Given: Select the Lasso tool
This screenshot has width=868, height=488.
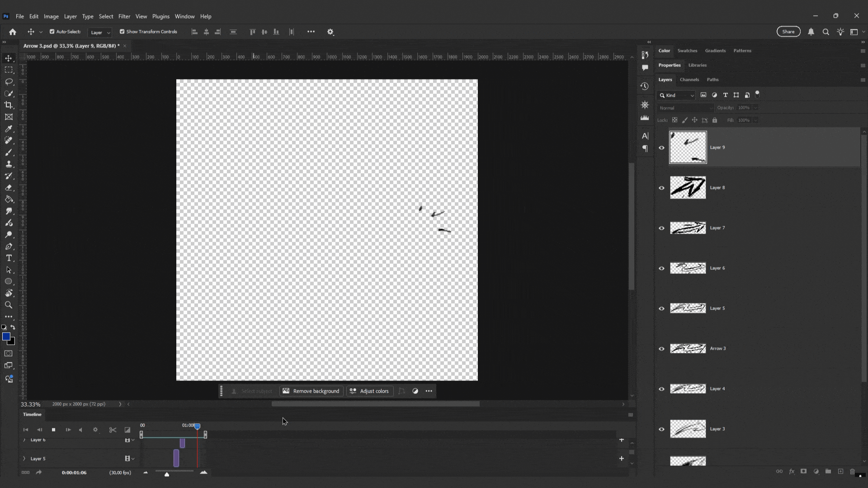Looking at the screenshot, I should coord(9,82).
